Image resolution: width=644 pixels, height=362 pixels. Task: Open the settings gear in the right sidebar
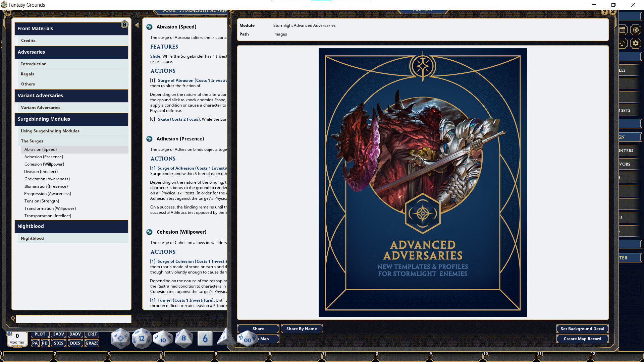(636, 43)
